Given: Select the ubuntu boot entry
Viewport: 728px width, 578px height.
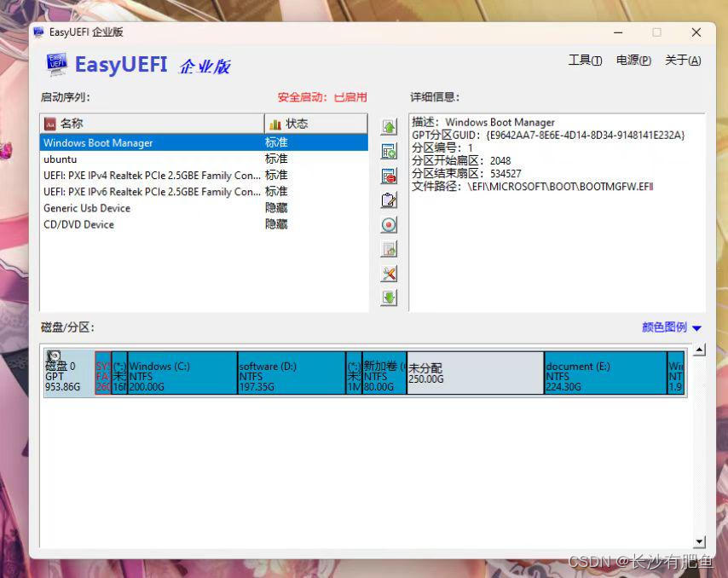Looking at the screenshot, I should pyautogui.click(x=204, y=159).
